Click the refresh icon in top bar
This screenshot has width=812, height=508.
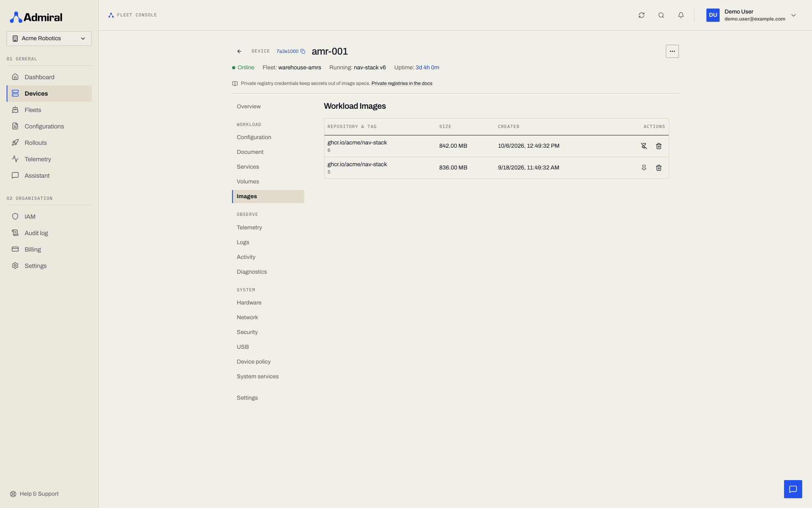(641, 15)
